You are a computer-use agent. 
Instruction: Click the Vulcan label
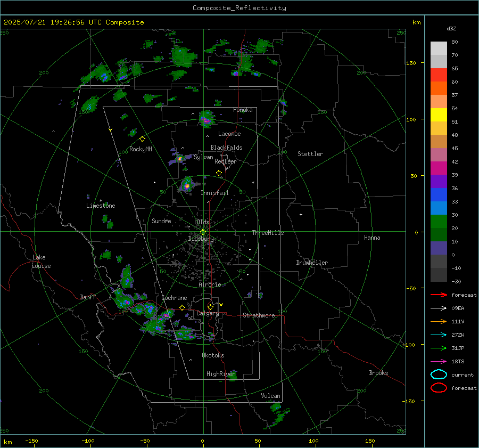(271, 396)
